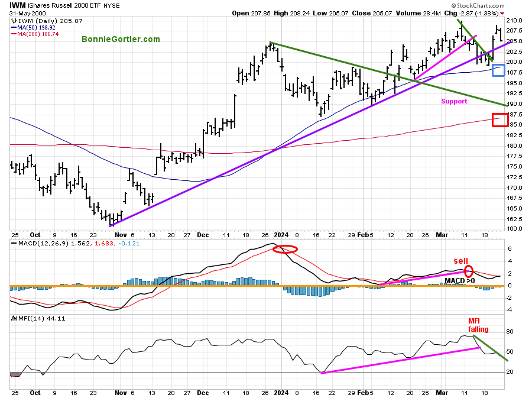This screenshot has width=532, height=398.
Task: Click the 170.0 price axis label
Action: pos(514,187)
